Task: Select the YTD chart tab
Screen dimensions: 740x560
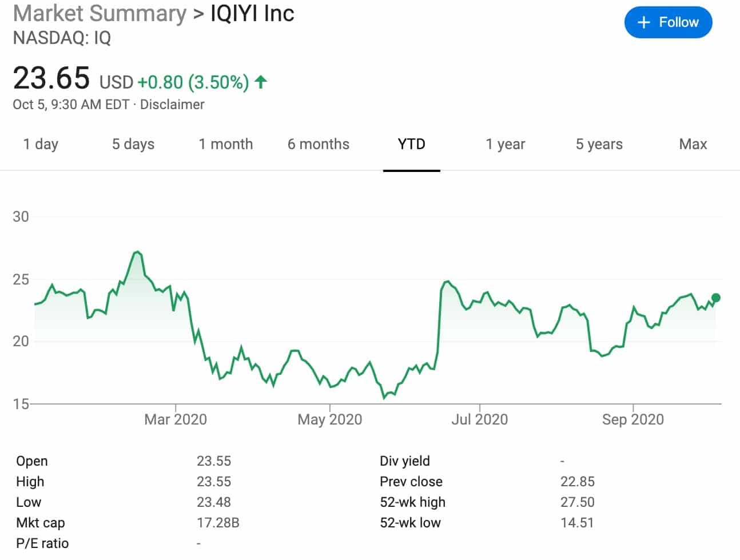Action: click(411, 144)
